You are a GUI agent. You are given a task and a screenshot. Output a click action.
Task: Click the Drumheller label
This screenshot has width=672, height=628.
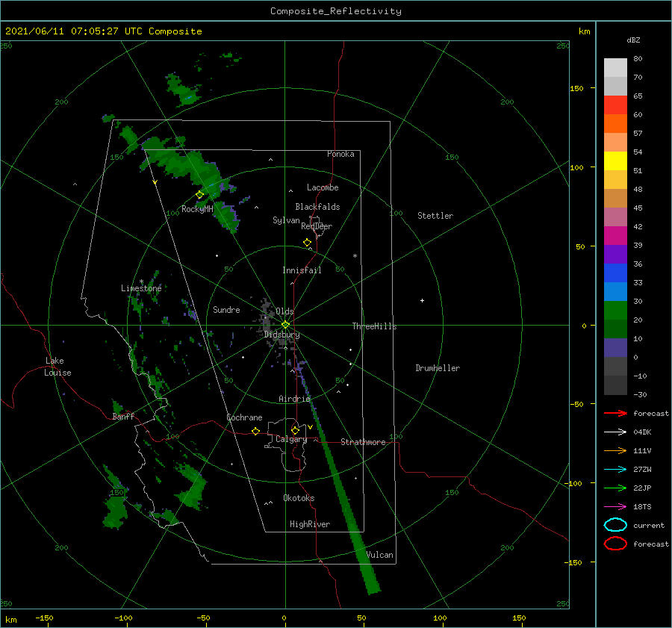coord(438,368)
